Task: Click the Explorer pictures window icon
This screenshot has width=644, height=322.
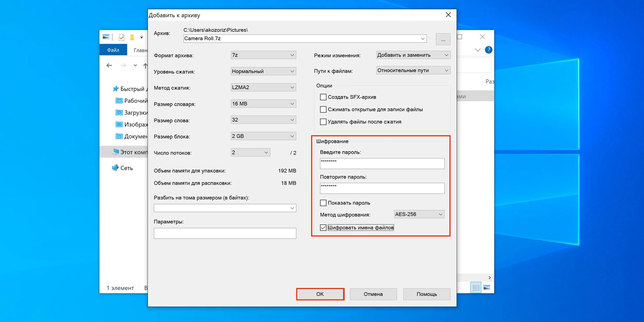Action: tap(106, 37)
